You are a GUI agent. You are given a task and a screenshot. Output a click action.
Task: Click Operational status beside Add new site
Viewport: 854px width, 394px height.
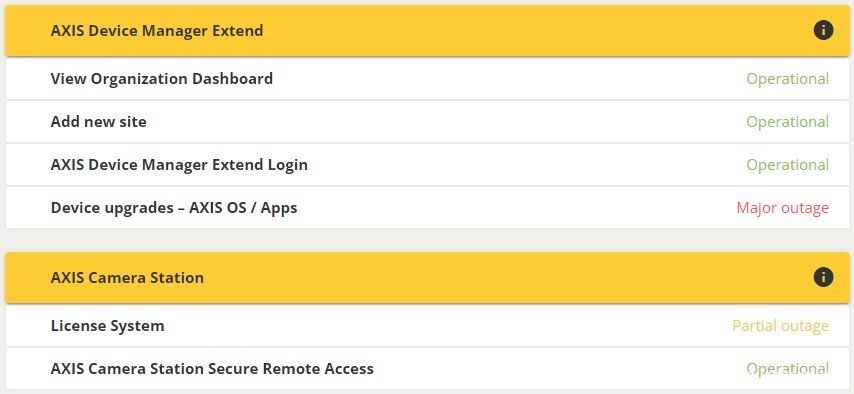point(788,122)
